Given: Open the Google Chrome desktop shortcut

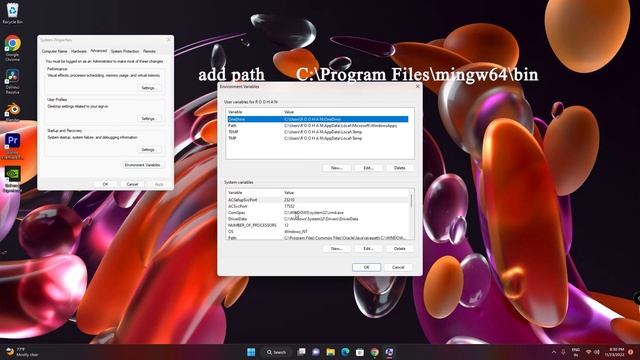Looking at the screenshot, I should 12,48.
